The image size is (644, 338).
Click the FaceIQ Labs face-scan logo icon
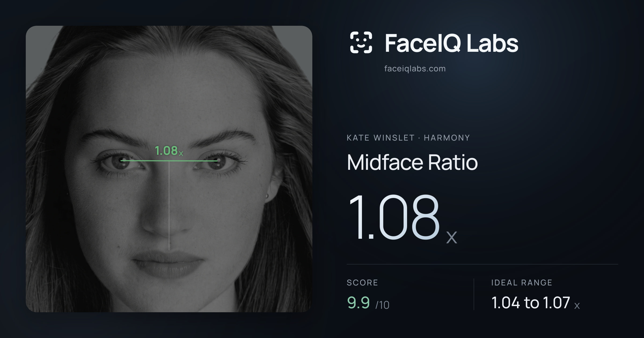point(361,42)
